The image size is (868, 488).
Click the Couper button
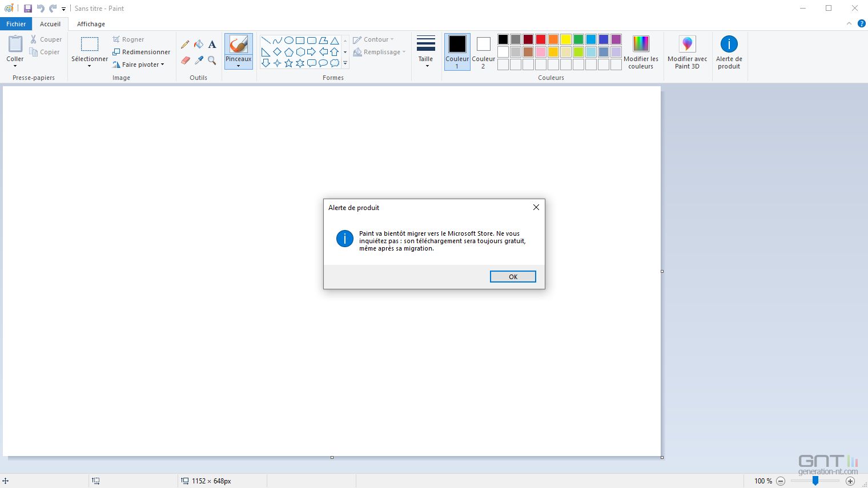tap(46, 39)
